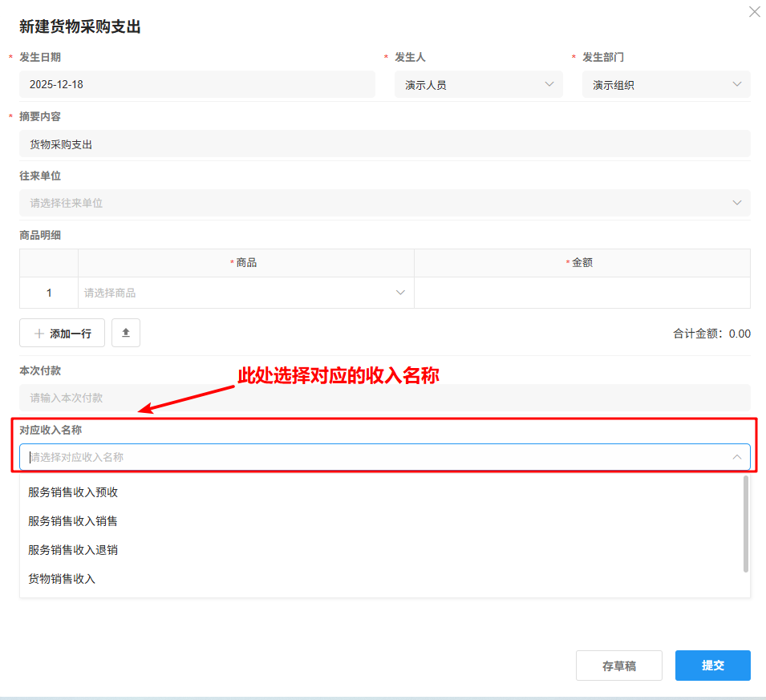Click the 金额 amount cell in row 1
The height and width of the screenshot is (700, 766).
582,292
